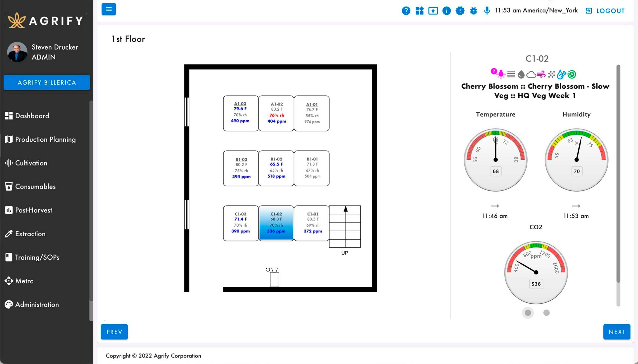Click the LOGOUT link
The image size is (638, 364).
pyautogui.click(x=610, y=11)
